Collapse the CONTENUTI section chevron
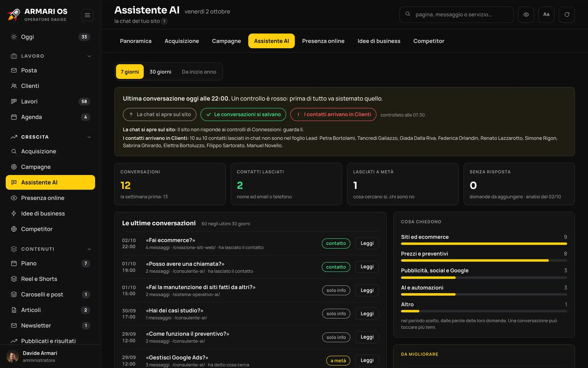 pyautogui.click(x=89, y=249)
